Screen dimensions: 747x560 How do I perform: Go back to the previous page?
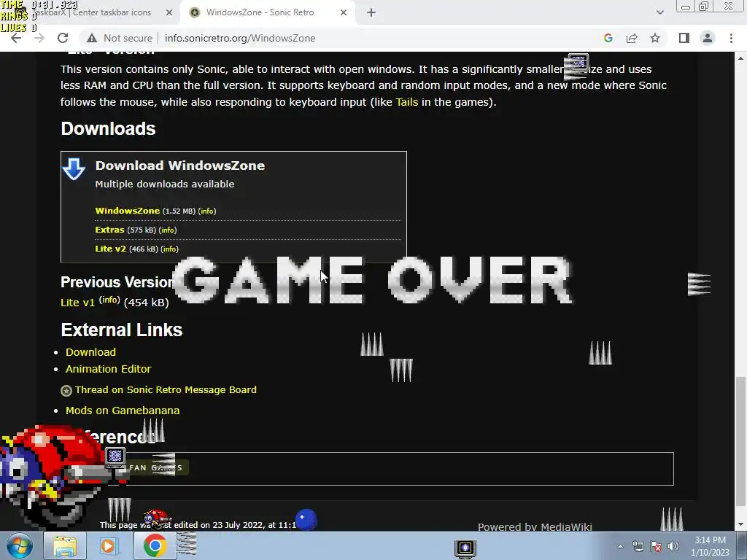(16, 38)
